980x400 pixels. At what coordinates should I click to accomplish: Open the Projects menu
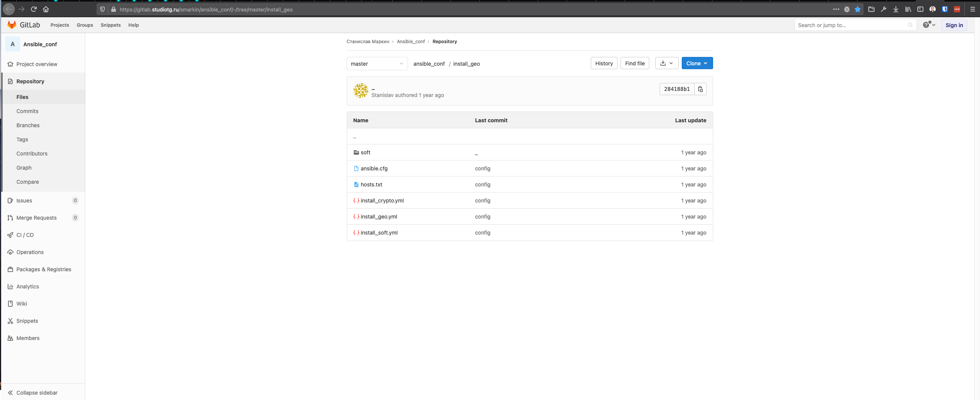tap(60, 25)
